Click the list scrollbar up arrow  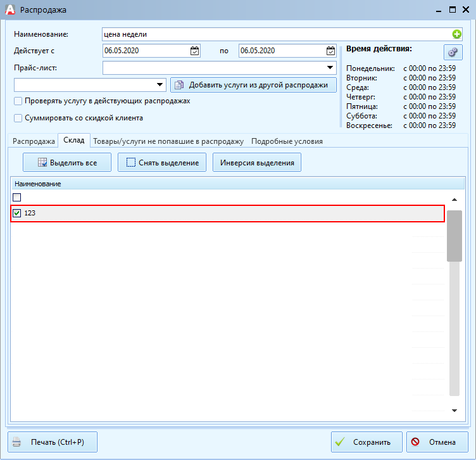(454, 200)
